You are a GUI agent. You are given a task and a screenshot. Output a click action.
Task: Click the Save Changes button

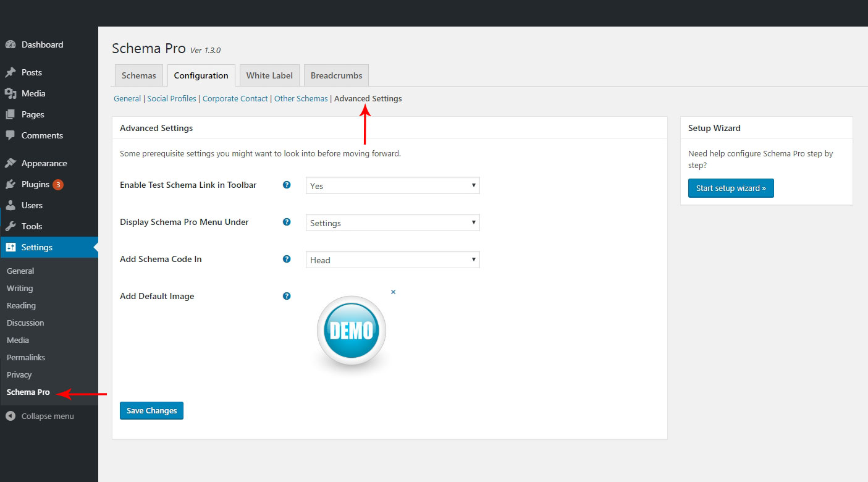151,410
